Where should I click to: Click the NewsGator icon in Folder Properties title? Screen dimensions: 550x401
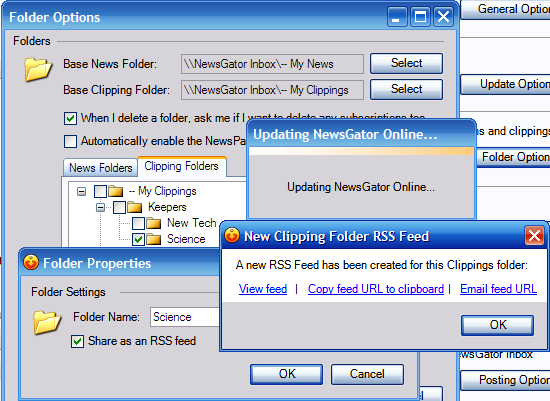[31, 263]
